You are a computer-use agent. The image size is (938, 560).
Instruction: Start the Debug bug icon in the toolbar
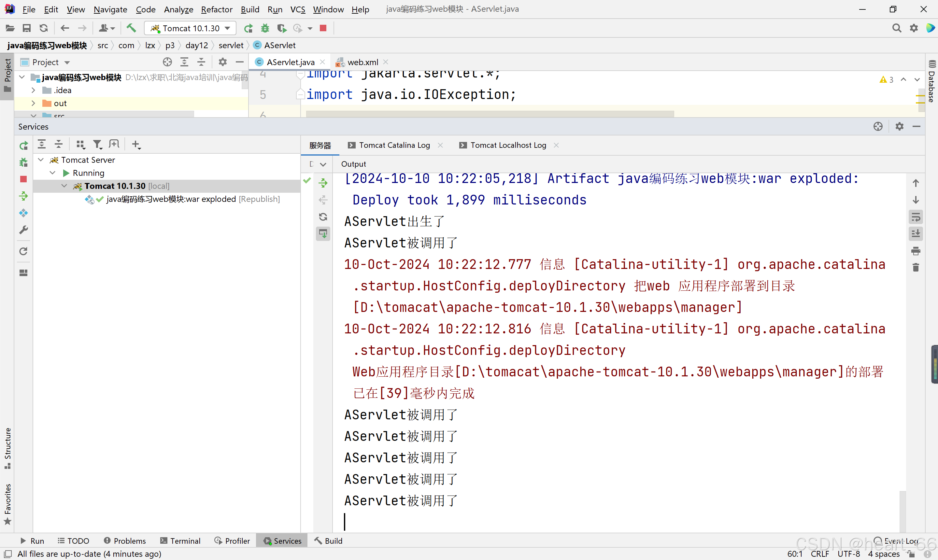pos(265,28)
